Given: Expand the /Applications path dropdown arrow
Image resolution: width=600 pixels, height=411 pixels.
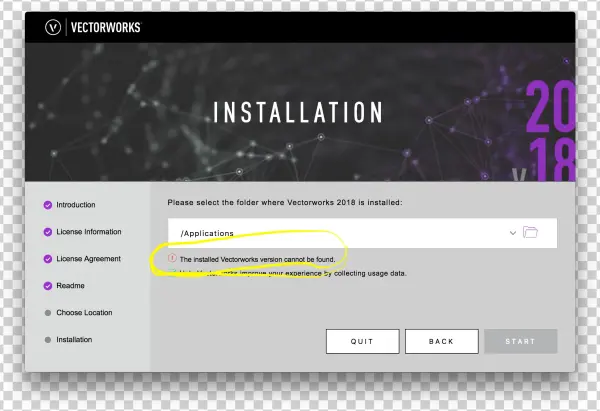Looking at the screenshot, I should (x=513, y=233).
